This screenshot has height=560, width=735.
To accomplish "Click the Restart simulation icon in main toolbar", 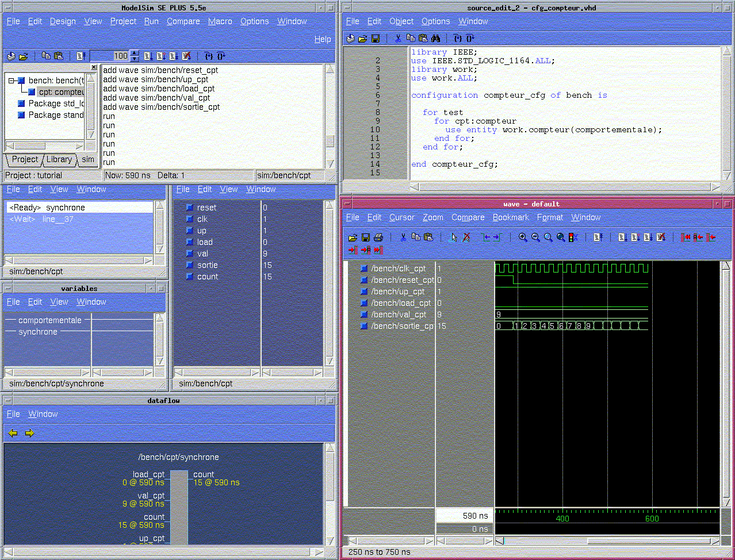I will tap(81, 56).
